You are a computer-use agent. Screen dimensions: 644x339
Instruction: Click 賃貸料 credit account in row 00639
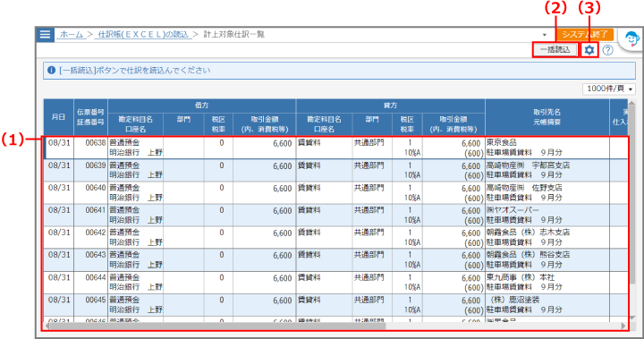tap(309, 165)
